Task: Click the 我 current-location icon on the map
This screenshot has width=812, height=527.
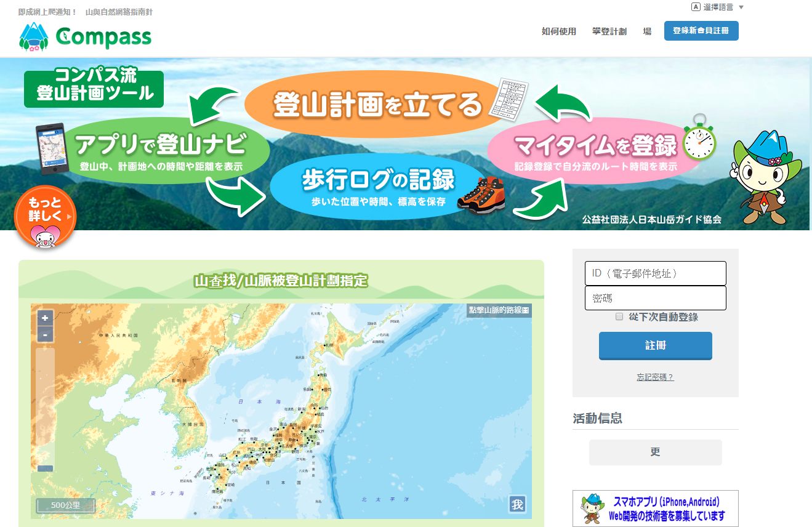Action: [517, 504]
